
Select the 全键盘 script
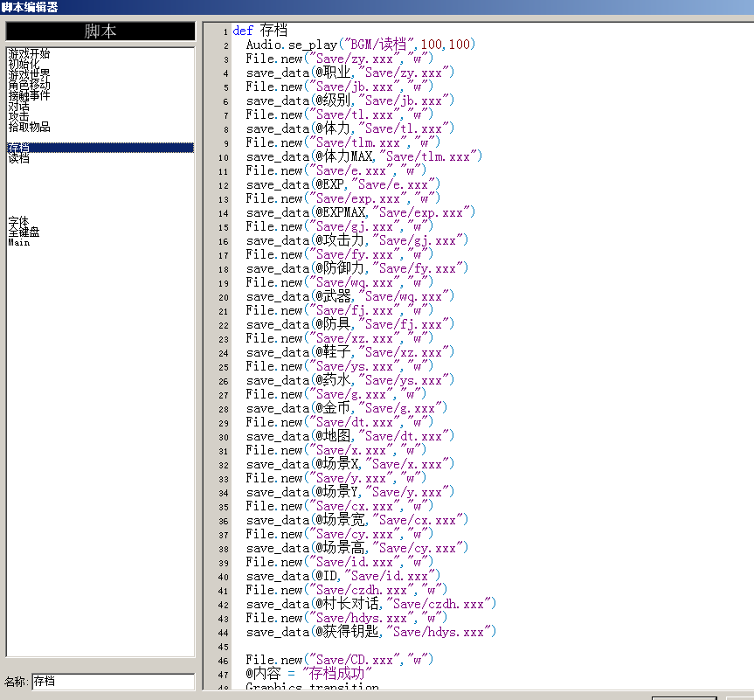click(x=24, y=232)
